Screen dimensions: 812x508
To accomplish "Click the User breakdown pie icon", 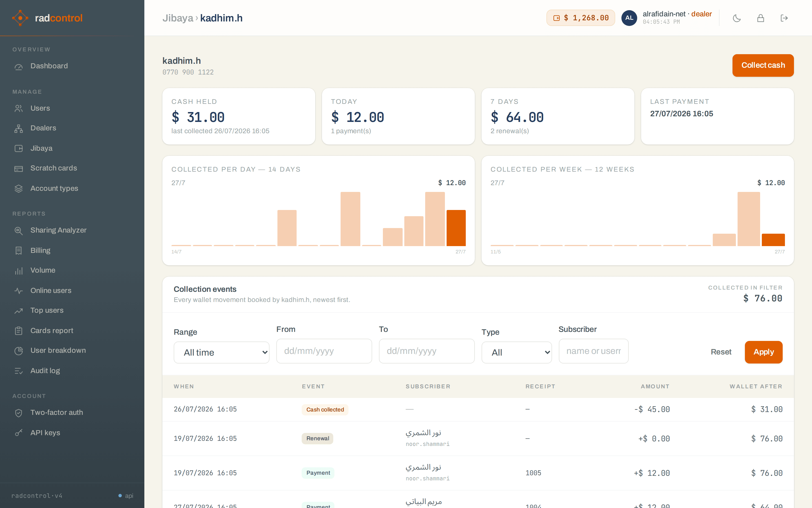I will (18, 351).
